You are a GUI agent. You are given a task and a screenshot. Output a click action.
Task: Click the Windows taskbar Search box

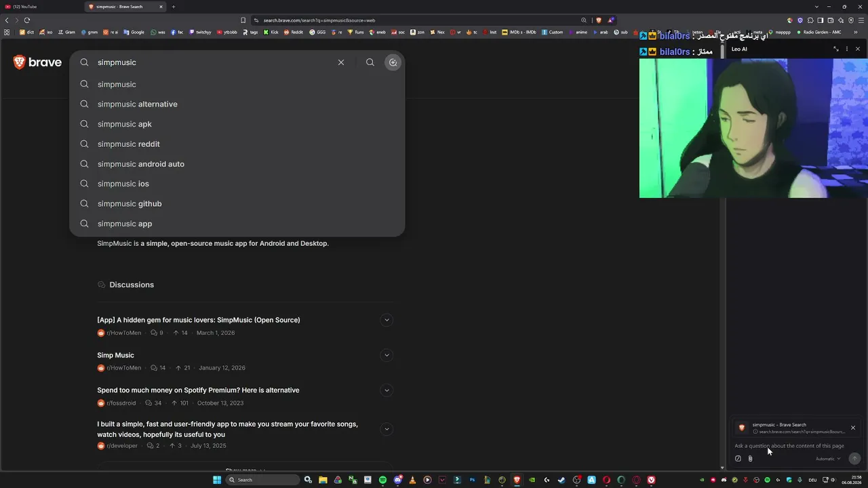pos(262,480)
